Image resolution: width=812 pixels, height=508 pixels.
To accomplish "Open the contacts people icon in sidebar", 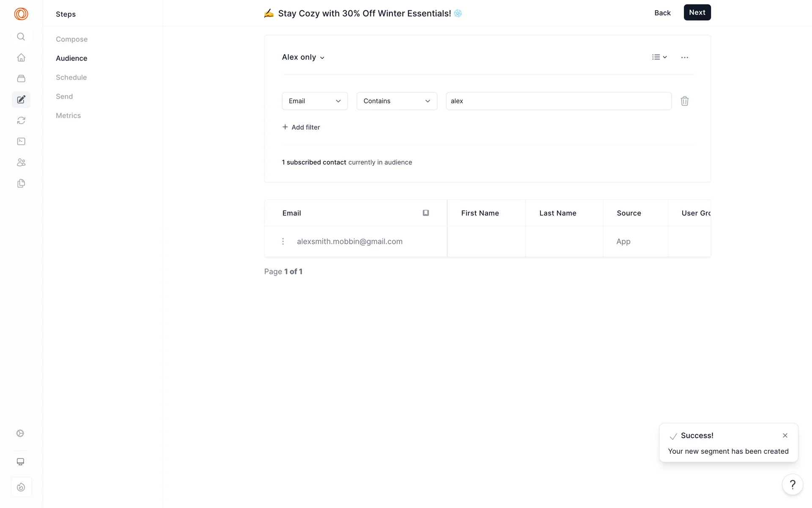I will pyautogui.click(x=21, y=163).
